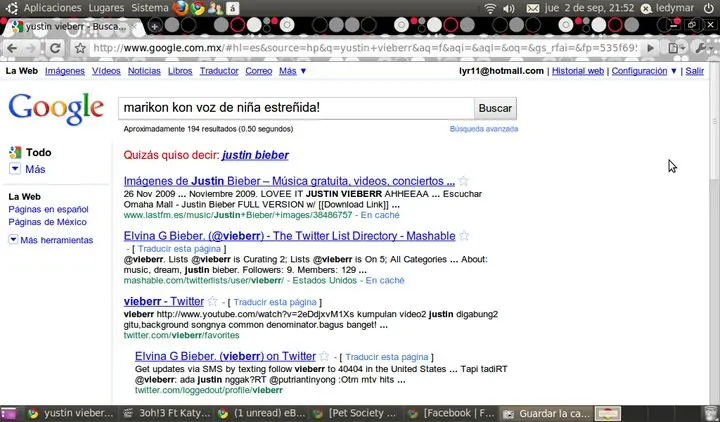720x422 pixels.
Task: Click the justin bieber spelling suggestion
Action: point(255,155)
